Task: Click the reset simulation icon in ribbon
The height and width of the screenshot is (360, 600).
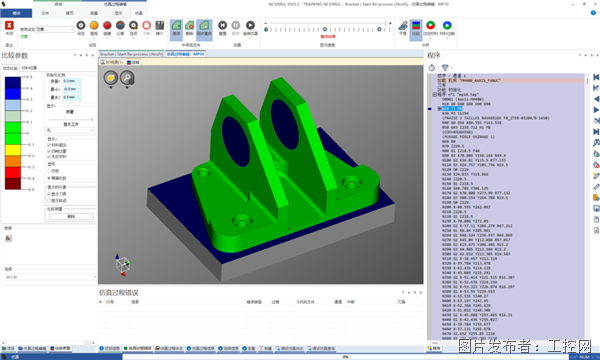Action: pos(222,25)
